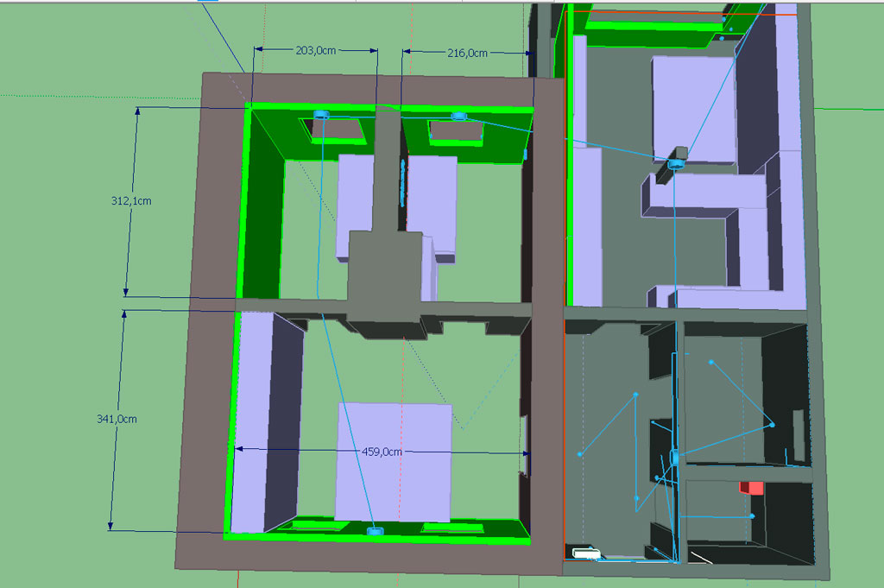Click the left window opening in green wall

pos(334,130)
